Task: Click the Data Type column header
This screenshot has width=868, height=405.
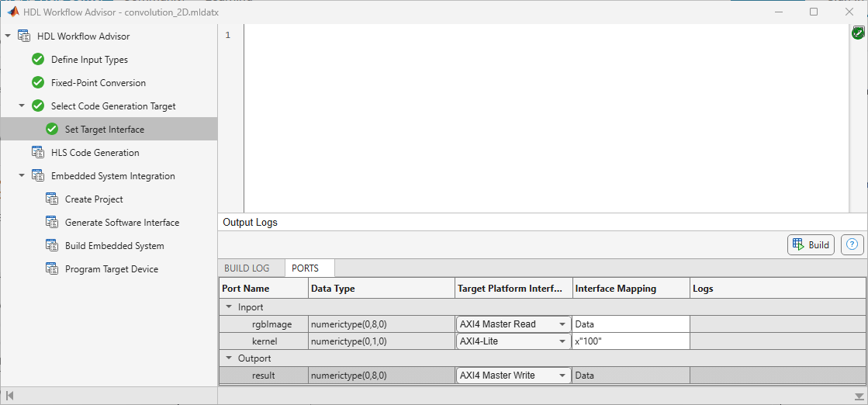Action: click(x=382, y=289)
